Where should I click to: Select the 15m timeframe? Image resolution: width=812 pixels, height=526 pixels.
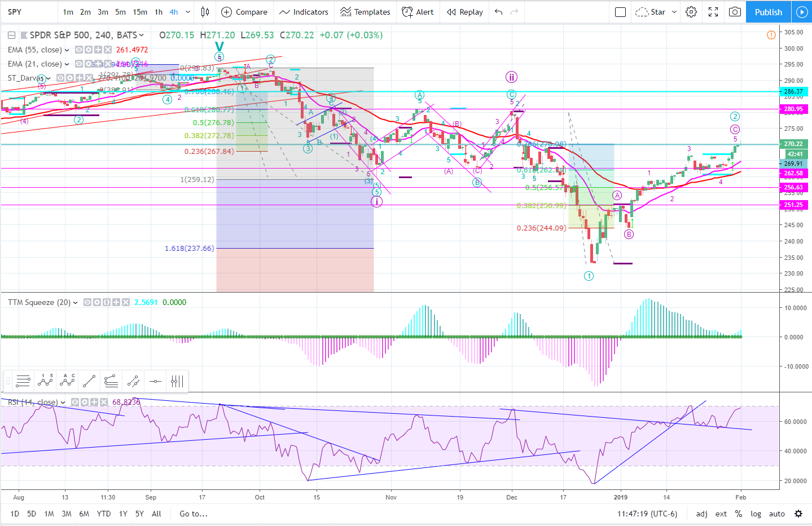pyautogui.click(x=140, y=12)
